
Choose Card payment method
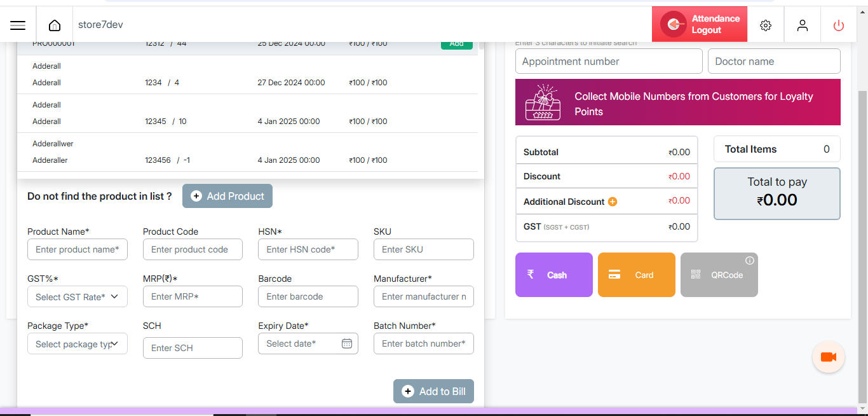click(636, 275)
